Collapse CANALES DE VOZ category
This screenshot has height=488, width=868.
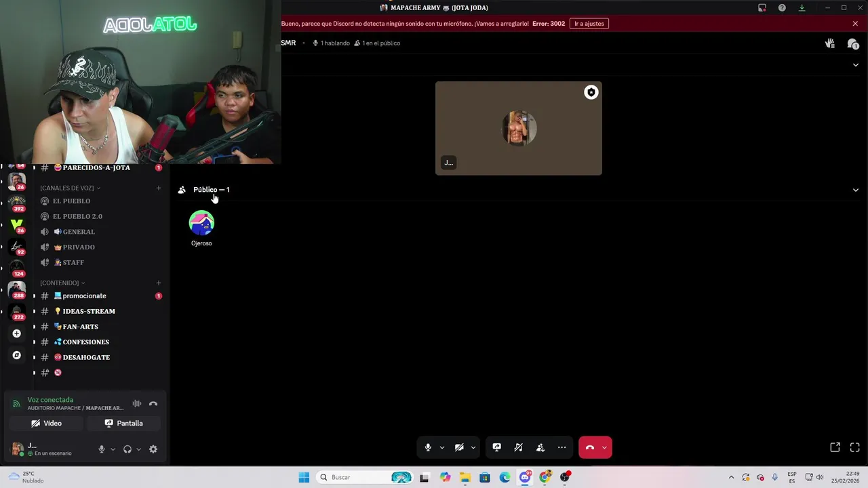click(x=70, y=188)
